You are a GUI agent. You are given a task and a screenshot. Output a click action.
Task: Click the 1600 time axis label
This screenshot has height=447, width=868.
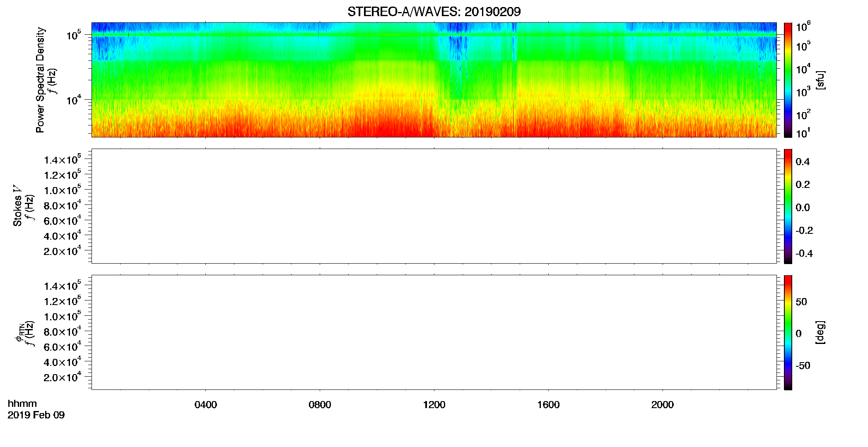coord(548,405)
